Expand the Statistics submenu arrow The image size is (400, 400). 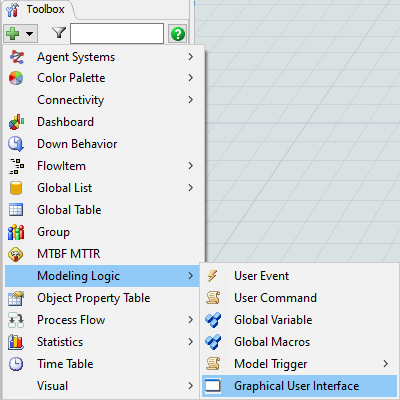coord(191,342)
